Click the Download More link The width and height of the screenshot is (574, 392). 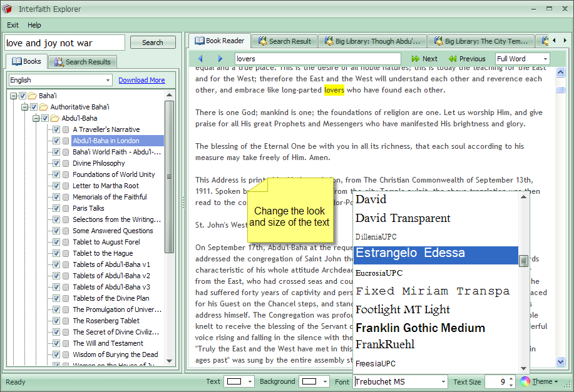141,80
